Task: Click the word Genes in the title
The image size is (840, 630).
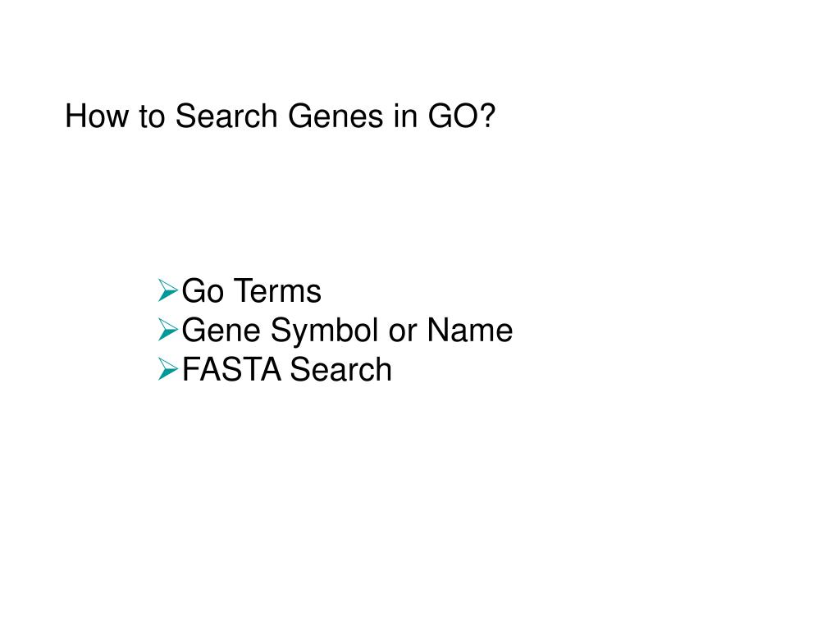Action: (336, 116)
